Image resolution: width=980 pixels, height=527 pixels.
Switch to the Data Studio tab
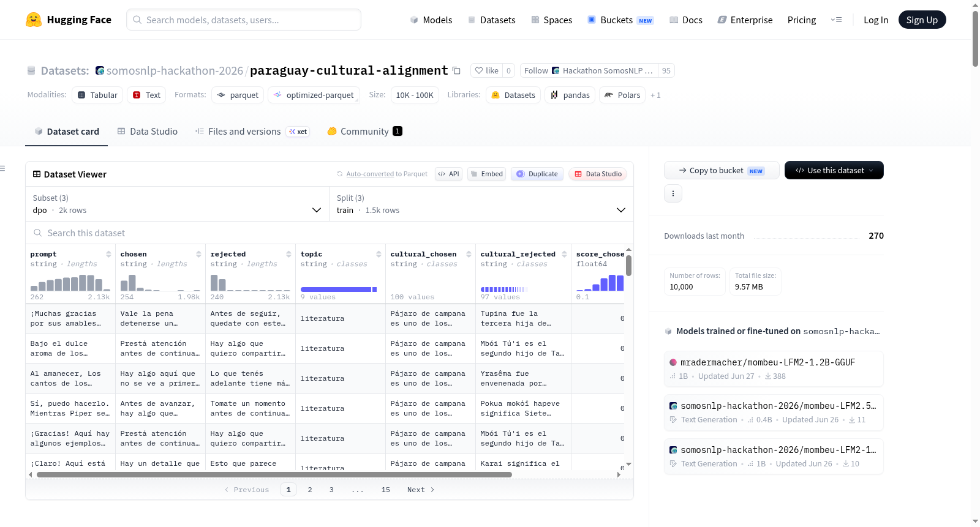(x=148, y=132)
